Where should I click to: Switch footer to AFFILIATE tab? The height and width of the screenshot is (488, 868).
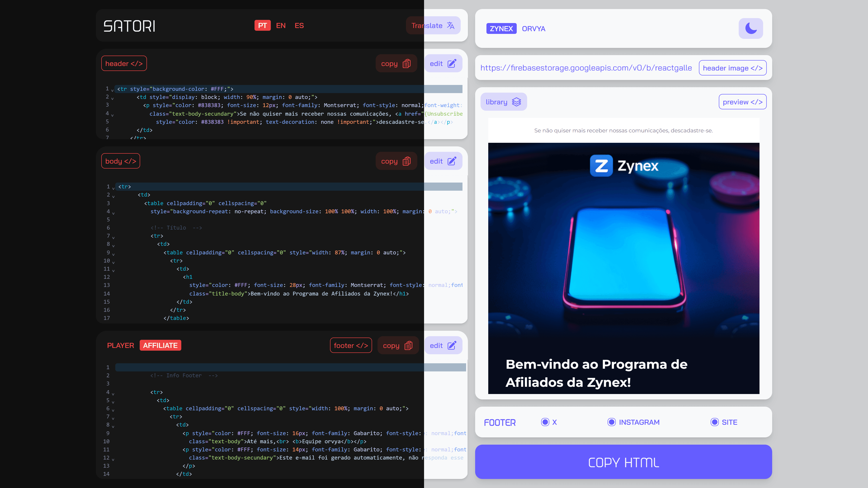click(160, 345)
